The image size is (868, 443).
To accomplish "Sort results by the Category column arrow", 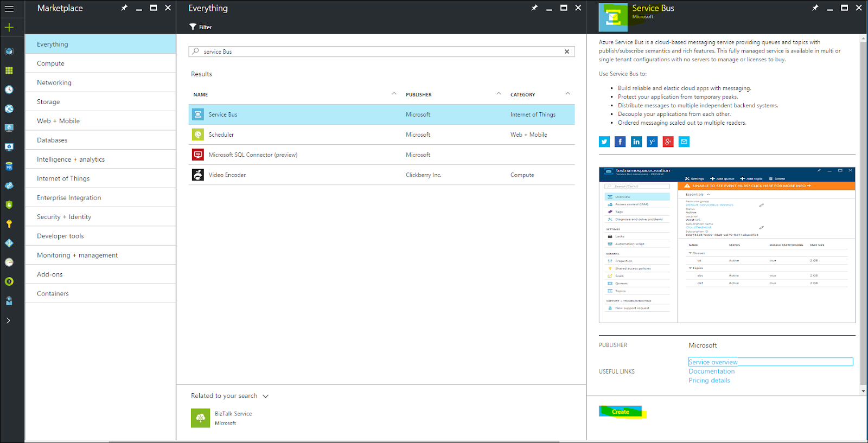I will [568, 94].
